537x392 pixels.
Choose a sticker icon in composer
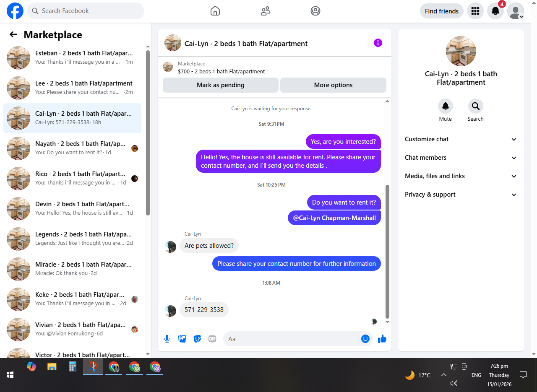197,339
